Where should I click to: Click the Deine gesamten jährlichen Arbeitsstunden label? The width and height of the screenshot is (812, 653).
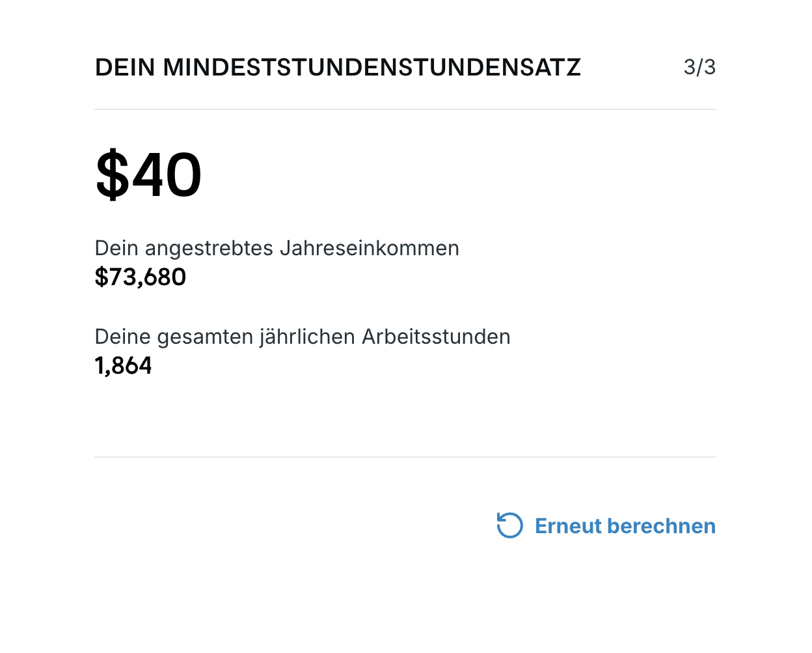click(x=303, y=336)
